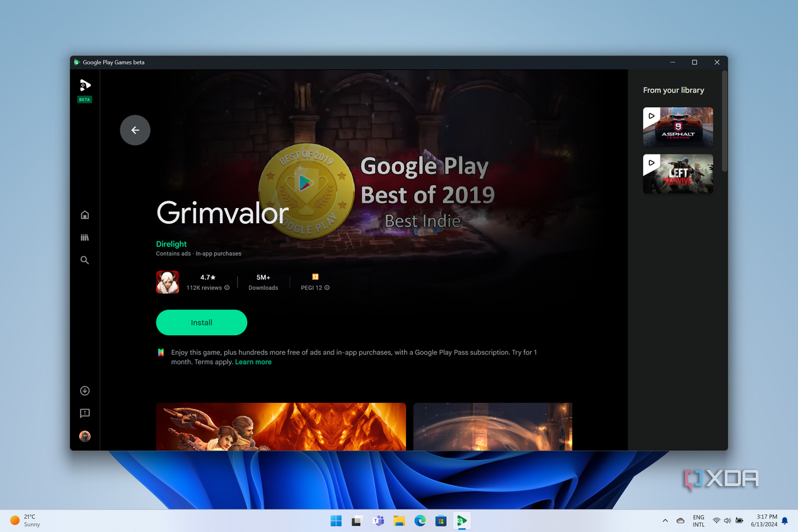This screenshot has width=798, height=532.
Task: Click the Google Play Games logo in sidebar
Action: 84,85
